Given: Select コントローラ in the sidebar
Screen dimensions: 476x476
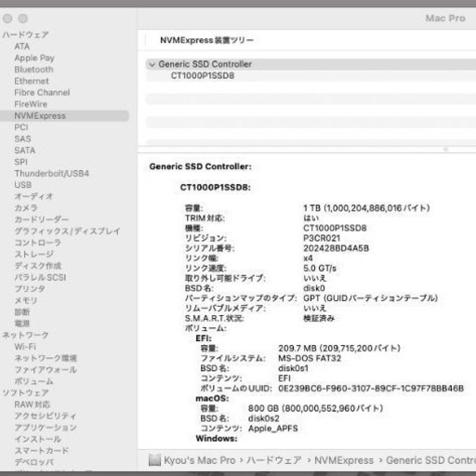Looking at the screenshot, I should (37, 243).
